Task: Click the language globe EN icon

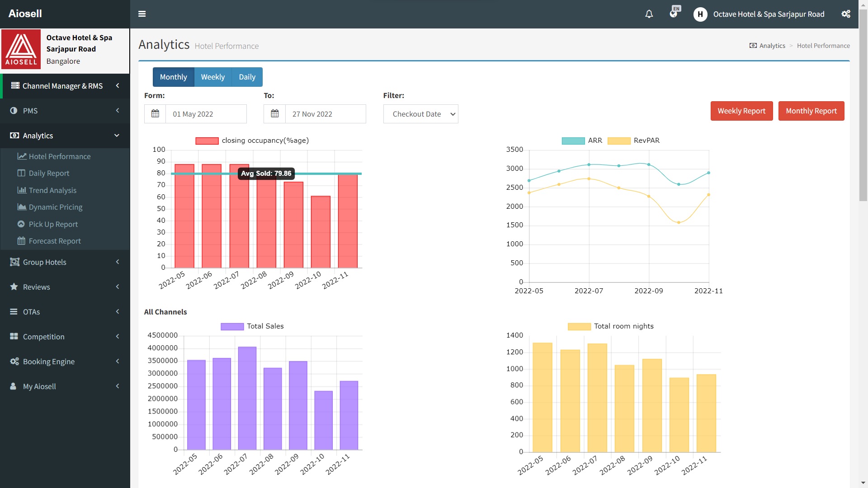Action: 674,14
